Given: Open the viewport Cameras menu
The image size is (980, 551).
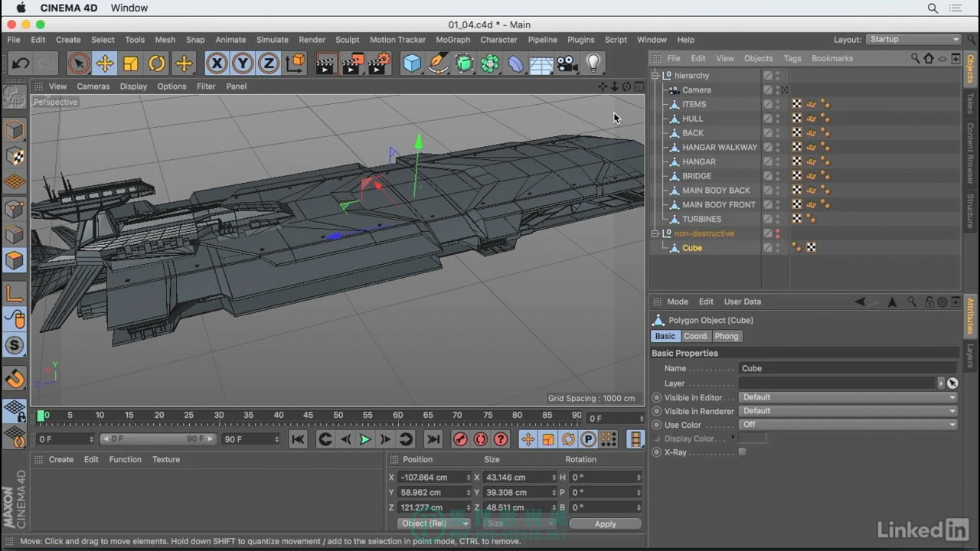Looking at the screenshot, I should pos(93,86).
